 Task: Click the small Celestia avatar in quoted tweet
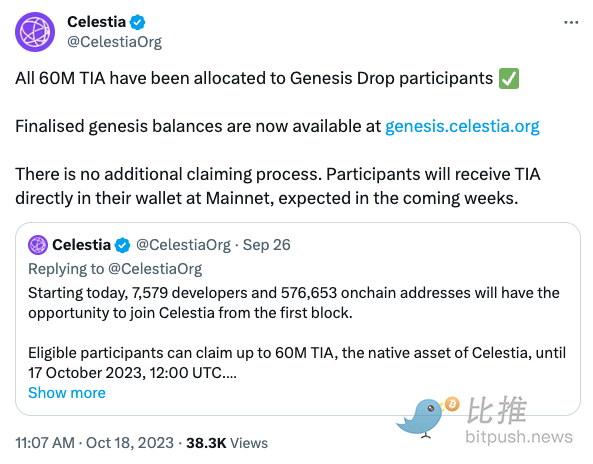point(38,245)
